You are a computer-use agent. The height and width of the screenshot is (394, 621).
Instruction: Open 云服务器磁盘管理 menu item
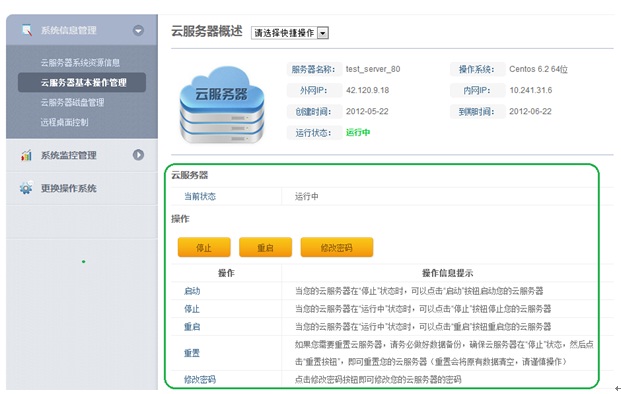click(x=72, y=103)
